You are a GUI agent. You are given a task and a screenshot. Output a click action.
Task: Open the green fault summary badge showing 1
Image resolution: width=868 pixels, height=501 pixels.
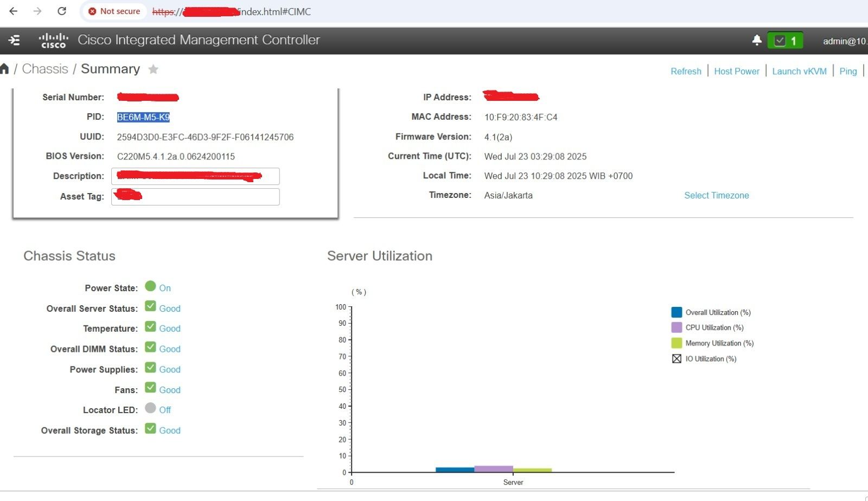pos(785,40)
